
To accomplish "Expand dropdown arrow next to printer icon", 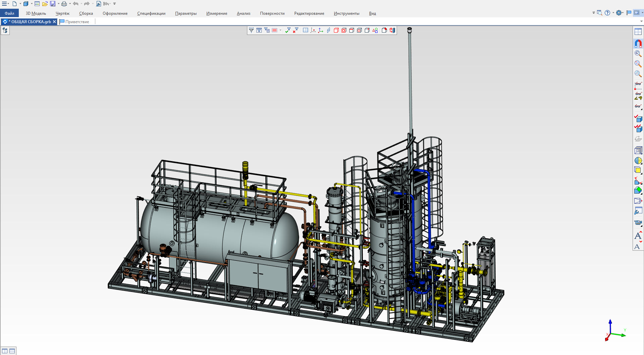I will [70, 4].
